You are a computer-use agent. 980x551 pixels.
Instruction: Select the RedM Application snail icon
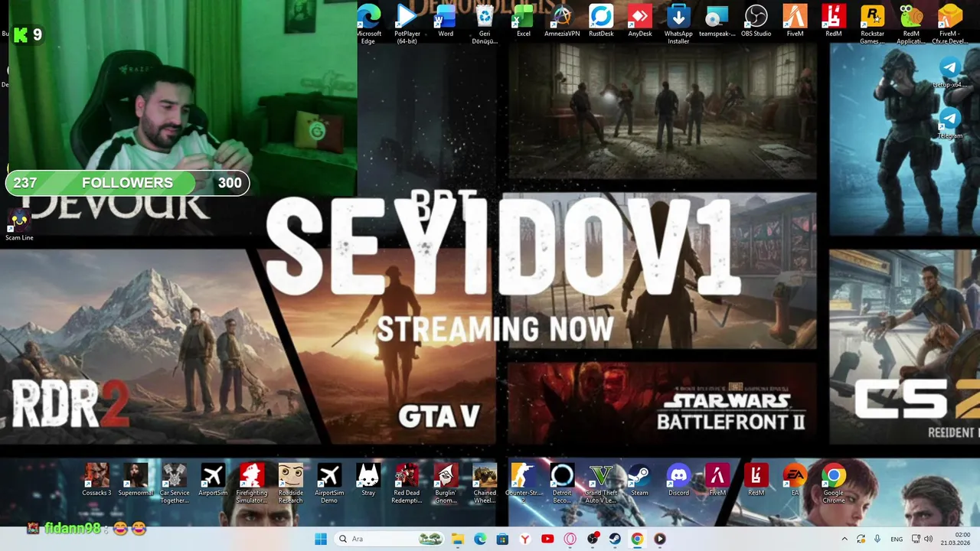tap(911, 23)
